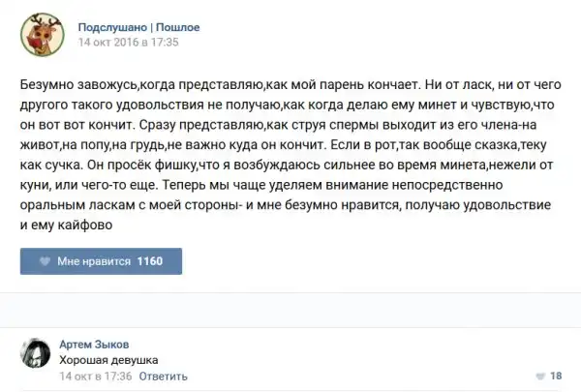Reply to the comment via Ответить
Viewport: 581px width, 392px height.
162,376
